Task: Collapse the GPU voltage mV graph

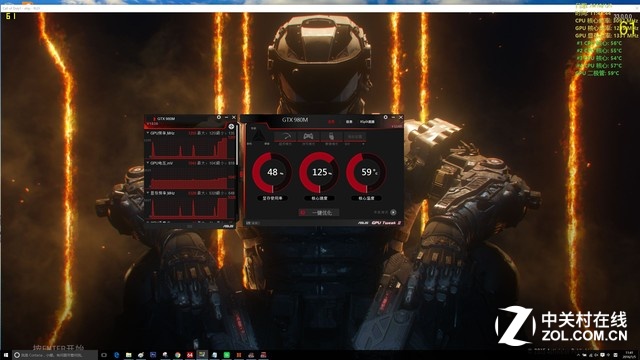Action: [x=148, y=163]
